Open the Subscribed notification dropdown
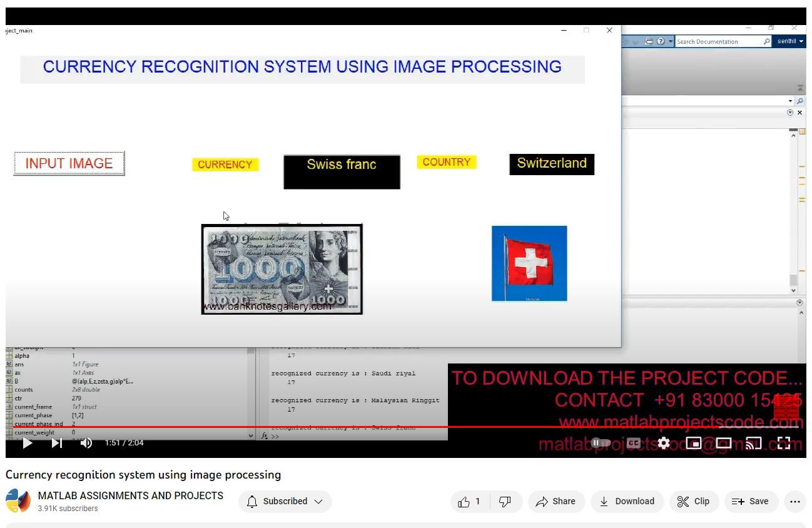This screenshot has height=528, width=812. point(285,501)
